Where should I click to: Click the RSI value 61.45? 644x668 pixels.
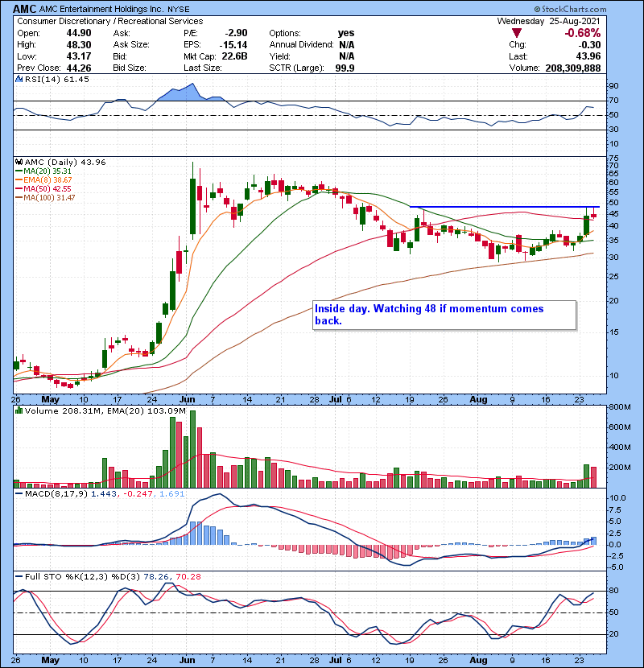click(x=76, y=79)
